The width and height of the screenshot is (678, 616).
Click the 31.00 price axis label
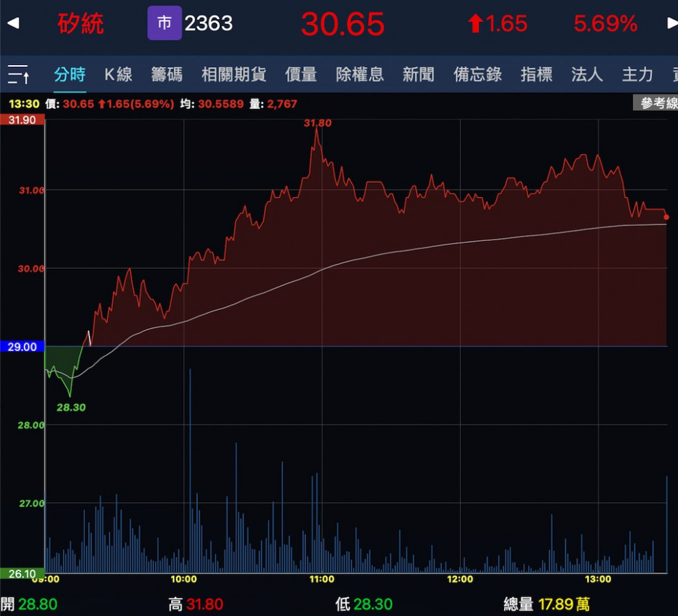click(x=31, y=190)
